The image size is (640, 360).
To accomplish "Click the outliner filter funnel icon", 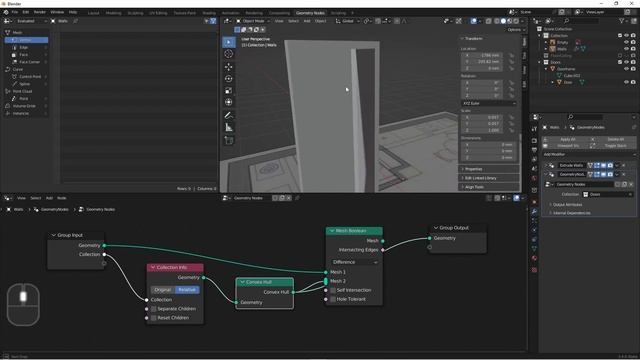I will pyautogui.click(x=622, y=21).
